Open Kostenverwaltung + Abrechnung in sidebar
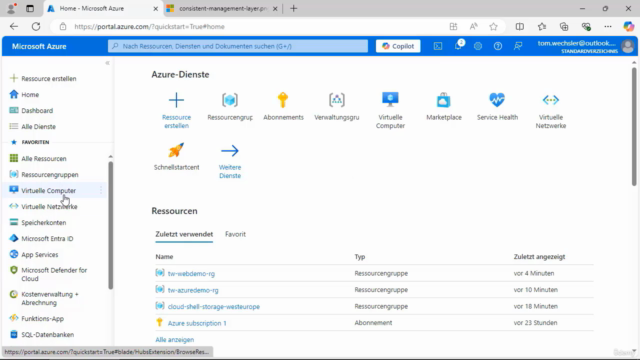 [x=50, y=298]
